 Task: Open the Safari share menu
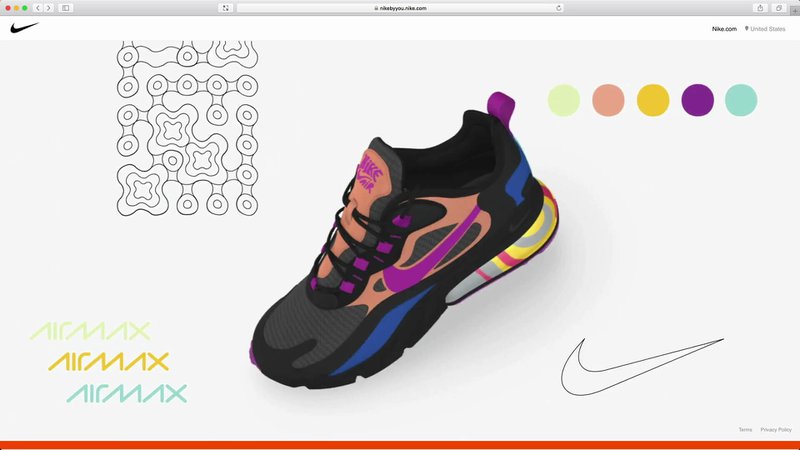pyautogui.click(x=760, y=8)
